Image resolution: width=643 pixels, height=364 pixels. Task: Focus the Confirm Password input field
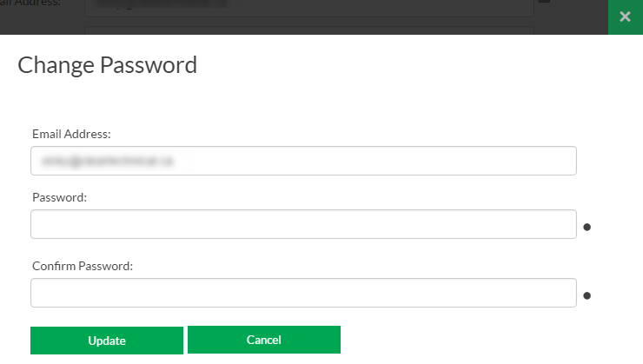coord(303,293)
